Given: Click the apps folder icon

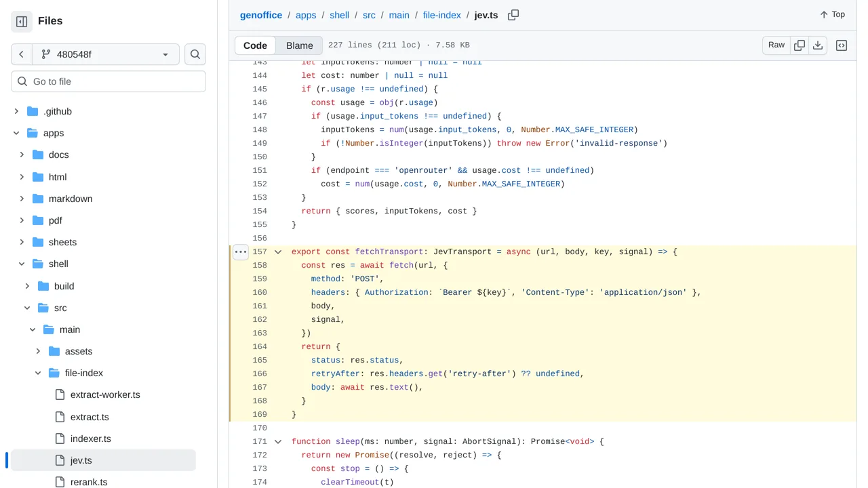Looking at the screenshot, I should point(33,133).
